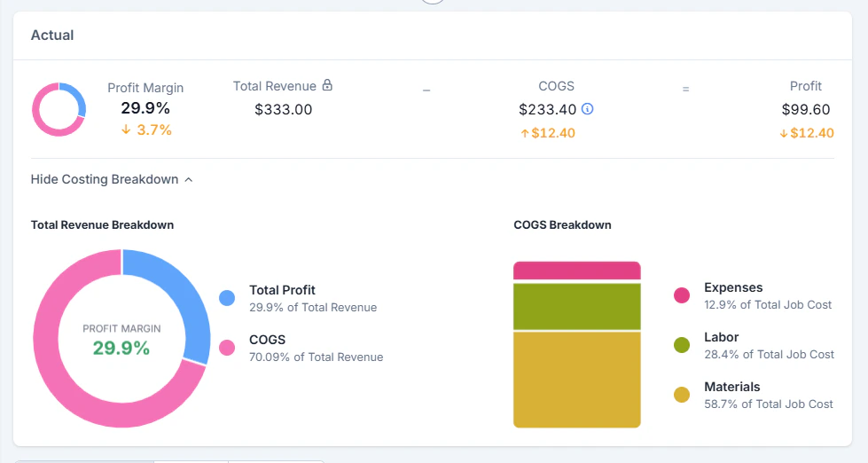Collapse breakdown using the chevron up icon
Viewport: 868px width, 463px height.
pyautogui.click(x=188, y=179)
